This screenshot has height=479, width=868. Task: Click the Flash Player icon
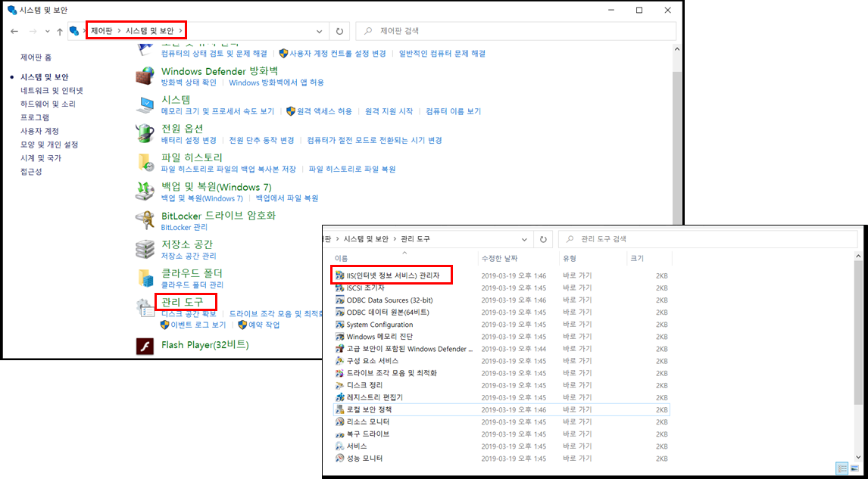click(145, 347)
